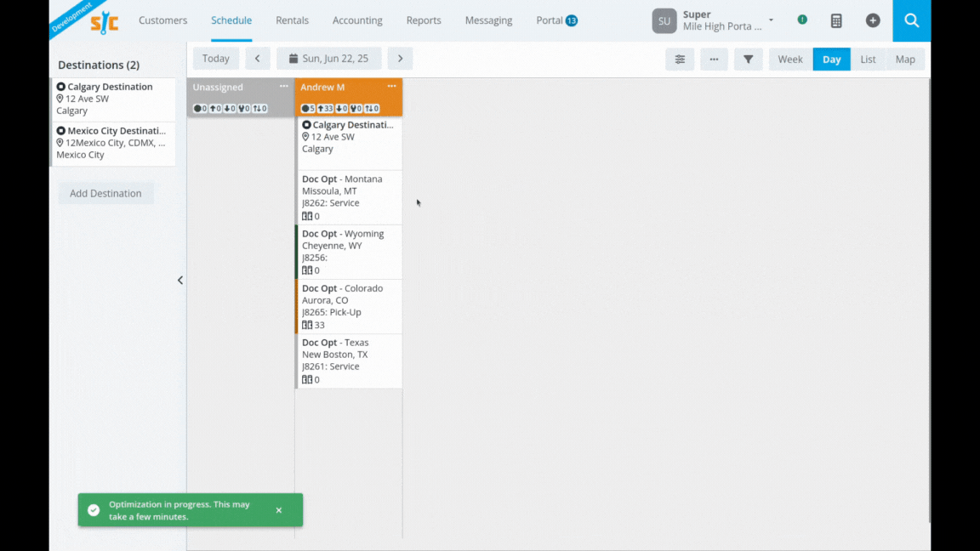Viewport: 980px width, 551px height.
Task: Click the green checkmark in notification
Action: point(94,510)
